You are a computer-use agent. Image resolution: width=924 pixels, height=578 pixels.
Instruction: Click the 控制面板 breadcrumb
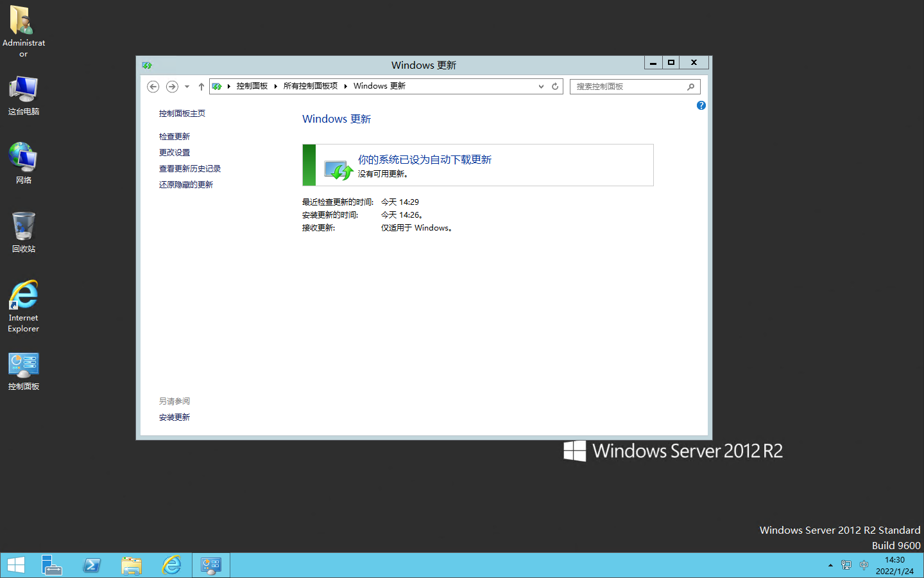(252, 86)
